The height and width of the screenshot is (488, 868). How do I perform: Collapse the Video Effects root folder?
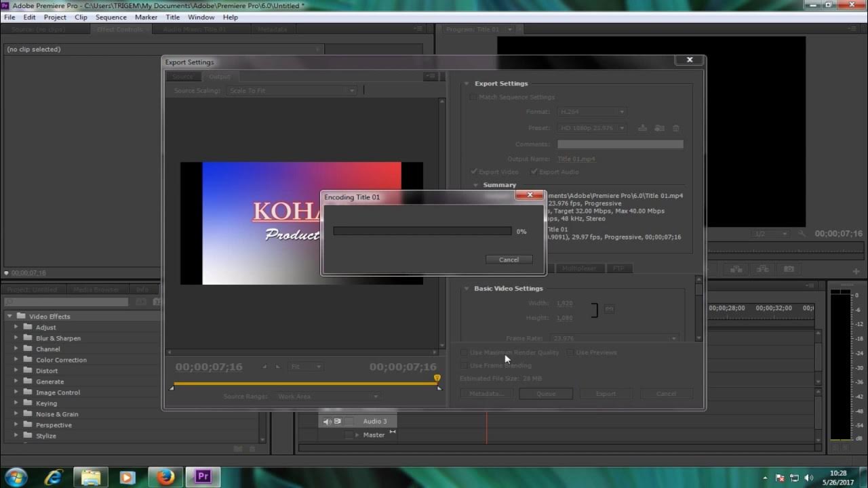9,317
